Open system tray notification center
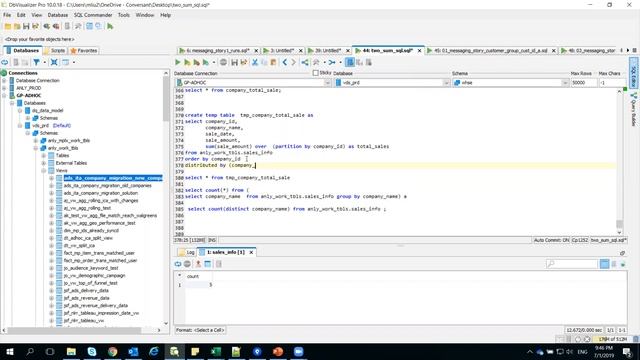Image resolution: width=640 pixels, height=360 pixels. (x=627, y=351)
